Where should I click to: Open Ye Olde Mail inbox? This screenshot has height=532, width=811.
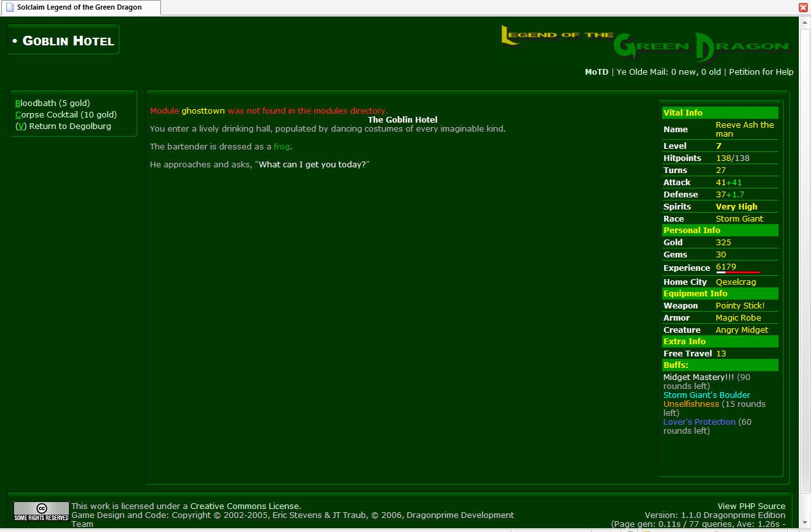(669, 72)
